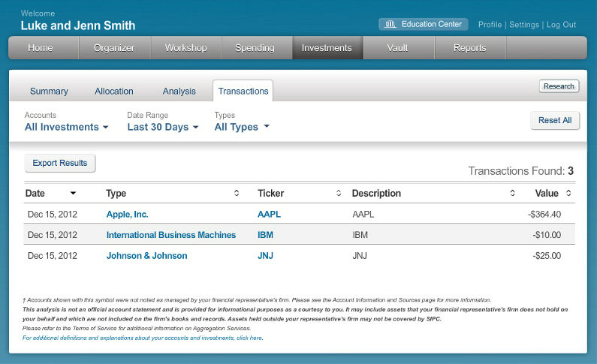Open the Last 30 Days date range dropdown
This screenshot has height=364, width=597.
(163, 127)
